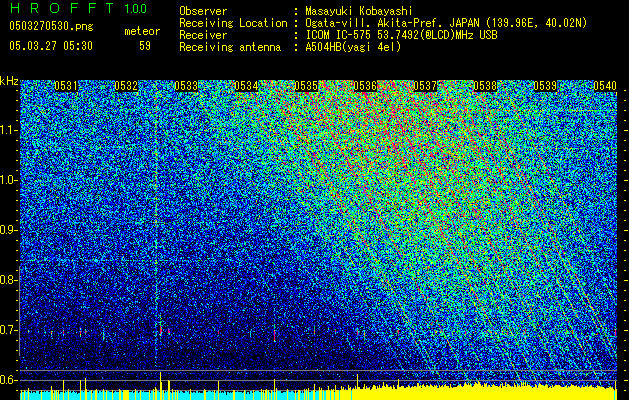Click the 0537 time marker
The height and width of the screenshot is (400, 629).
425,86
